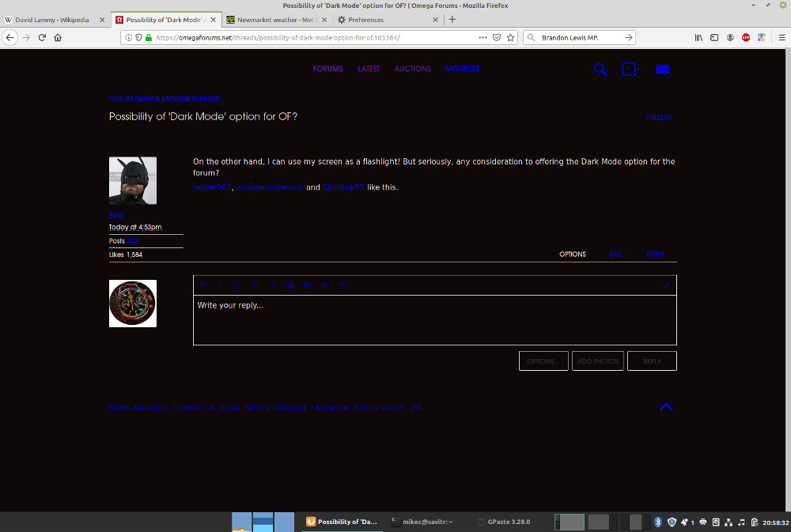Click the Bold button in reply editor
This screenshot has height=532, width=791.
pos(203,285)
